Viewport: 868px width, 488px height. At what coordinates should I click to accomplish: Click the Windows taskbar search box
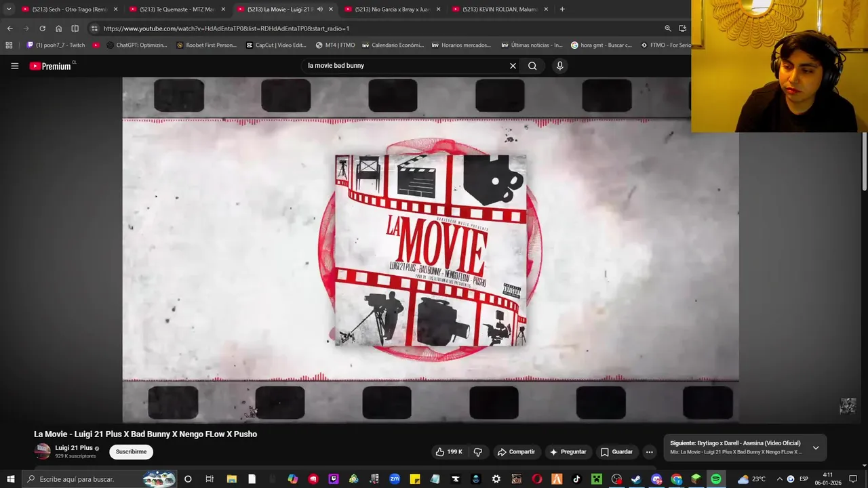click(100, 479)
